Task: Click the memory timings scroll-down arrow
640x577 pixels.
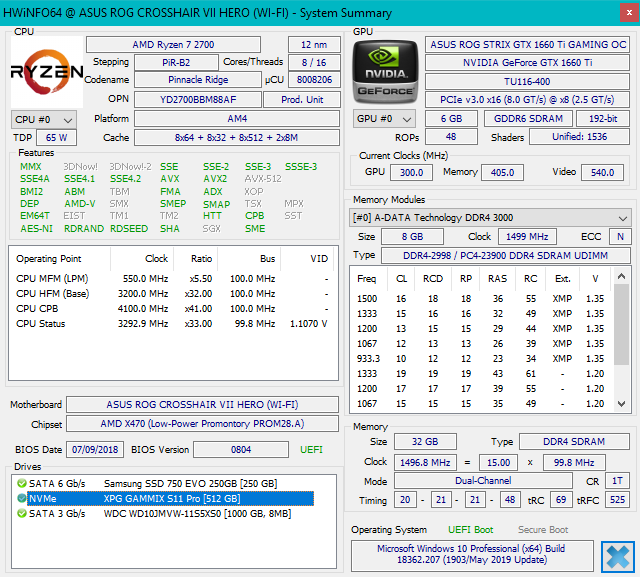Action: (621, 404)
